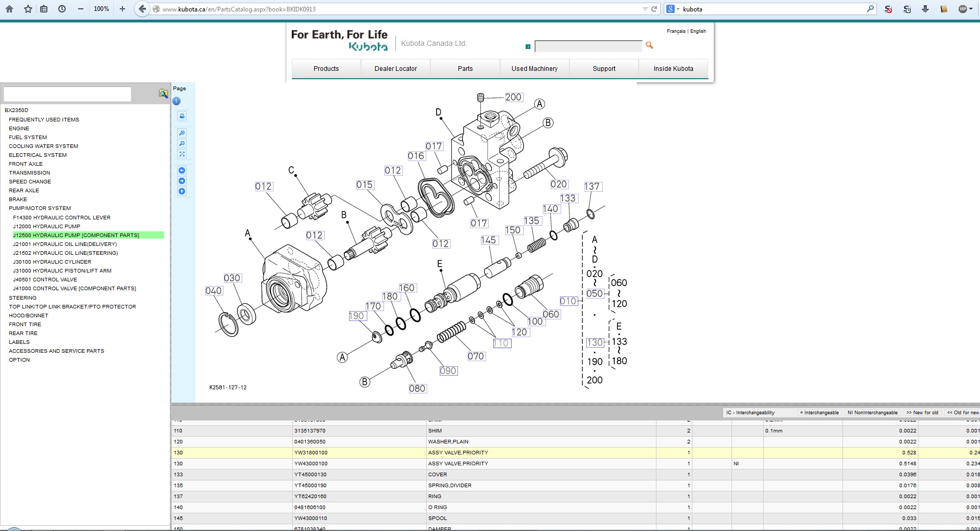Select row YT45000130 COVER
Screen dimensions: 980x531
[x=575, y=475]
